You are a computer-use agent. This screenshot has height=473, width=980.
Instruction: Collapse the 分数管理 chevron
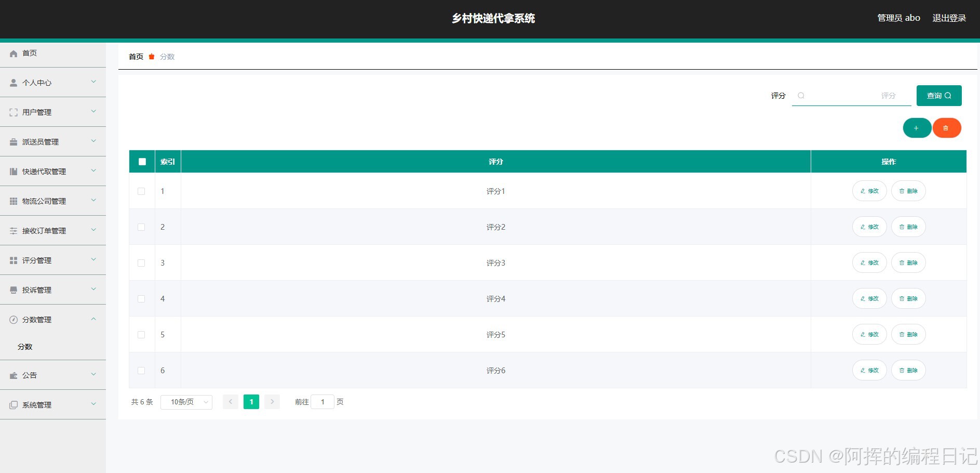point(93,319)
